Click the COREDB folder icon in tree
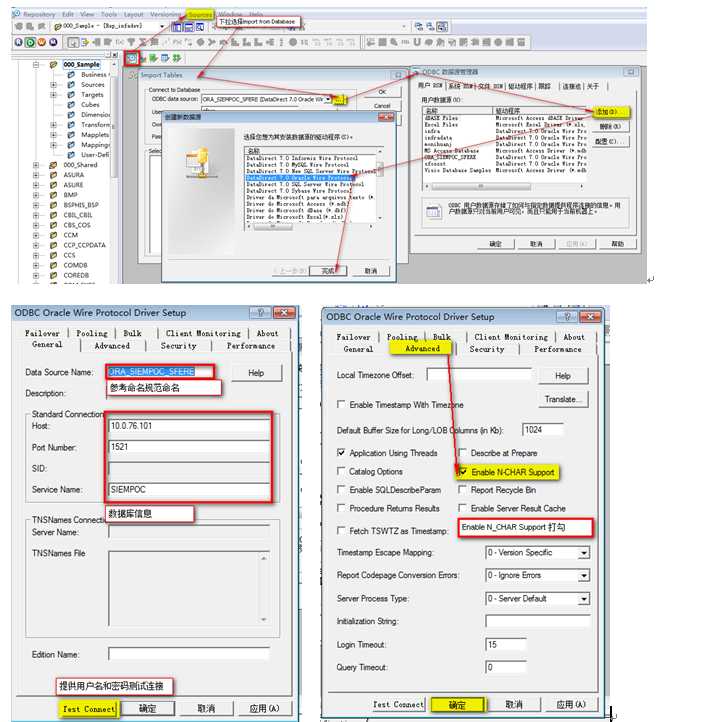Viewport: 725px width, 722px height. tap(53, 275)
